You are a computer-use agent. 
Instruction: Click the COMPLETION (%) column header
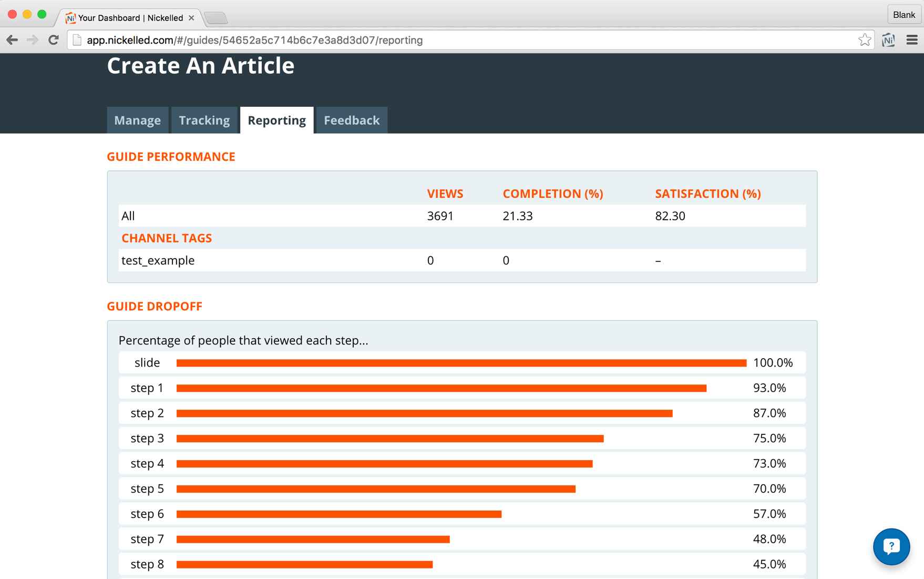point(553,194)
